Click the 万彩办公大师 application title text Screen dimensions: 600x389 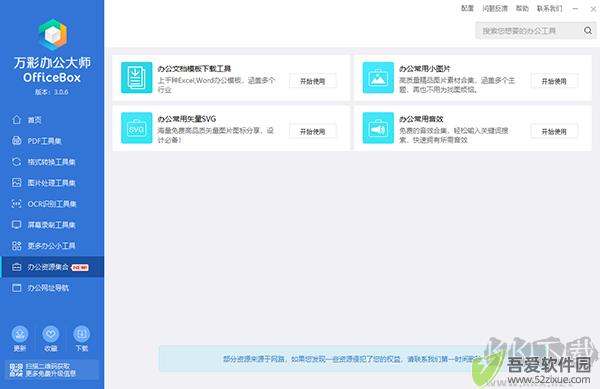click(x=52, y=62)
